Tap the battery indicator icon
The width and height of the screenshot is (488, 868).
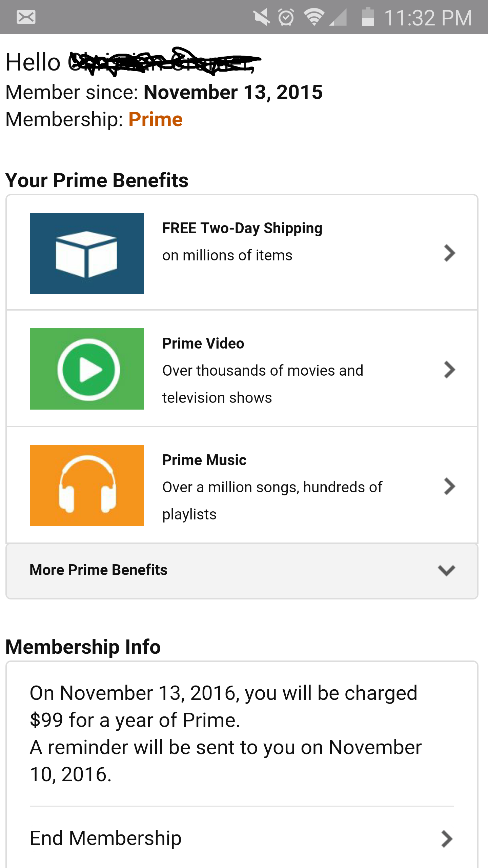pyautogui.click(x=368, y=17)
